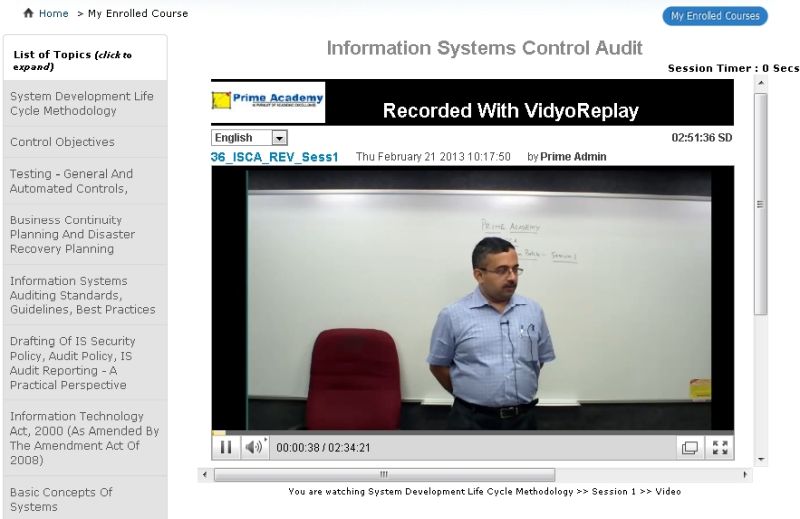The image size is (800, 519).
Task: Mute the video volume speaker icon
Action: coord(253,448)
